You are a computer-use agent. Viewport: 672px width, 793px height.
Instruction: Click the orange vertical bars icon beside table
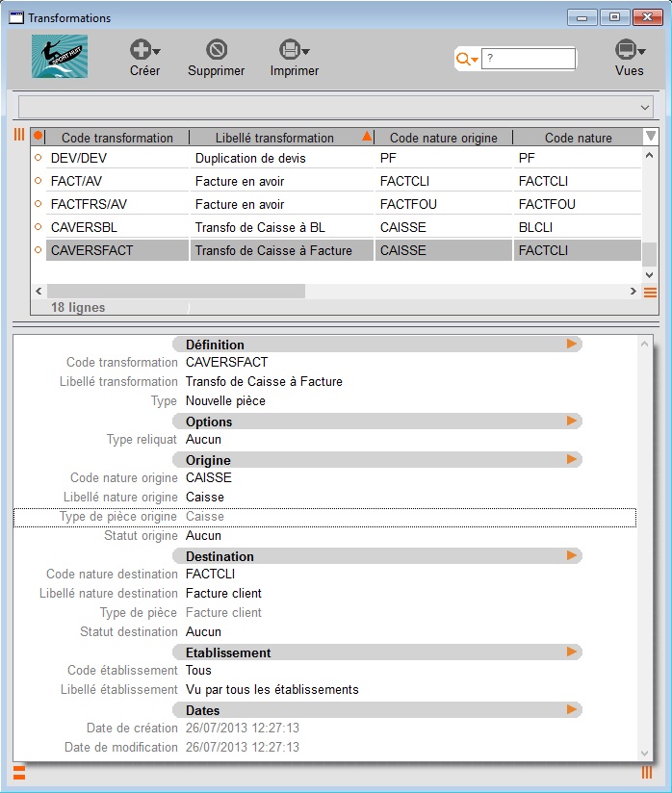tap(19, 134)
